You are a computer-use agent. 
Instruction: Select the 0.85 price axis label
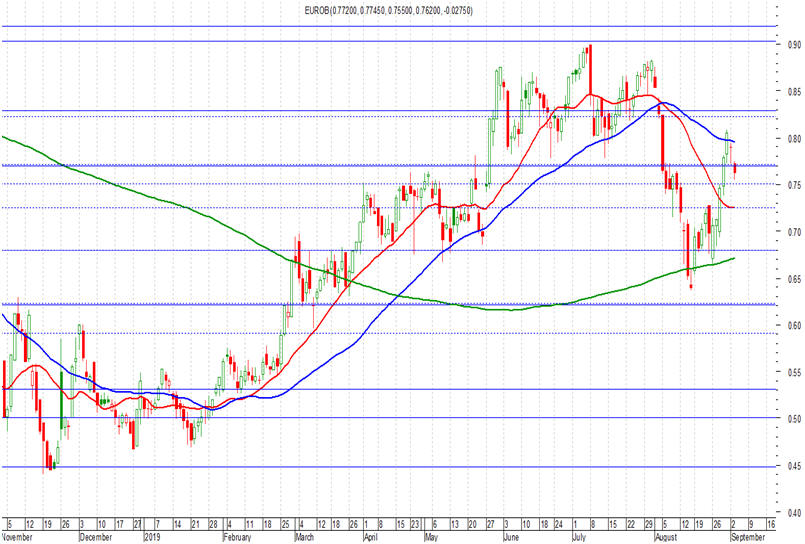click(x=794, y=92)
